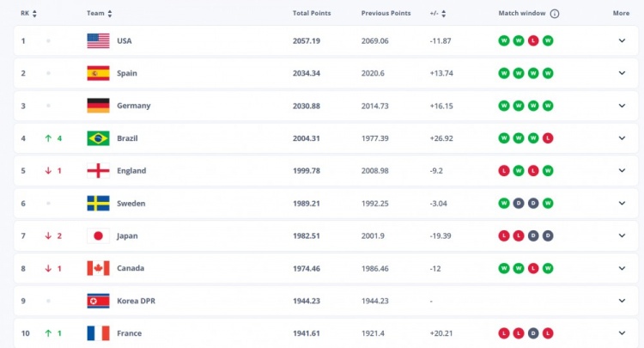Click the Japan flag icon
The height and width of the screenshot is (348, 644).
tap(98, 235)
